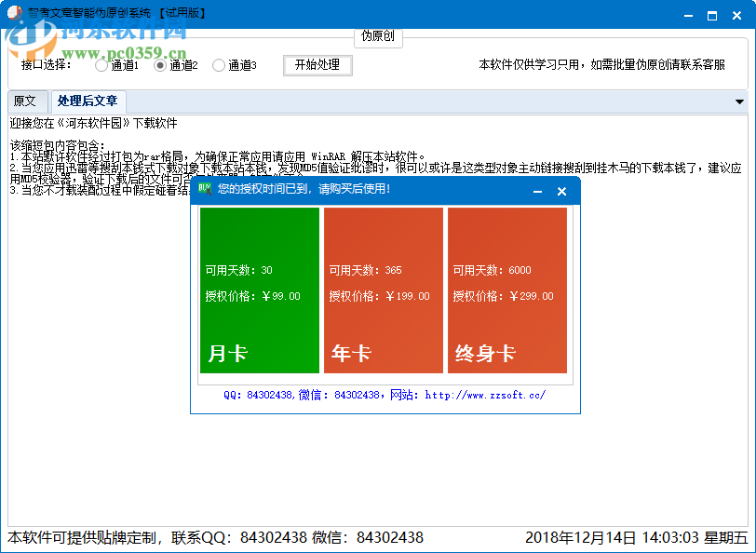Click the 开始处理 button

(x=317, y=65)
